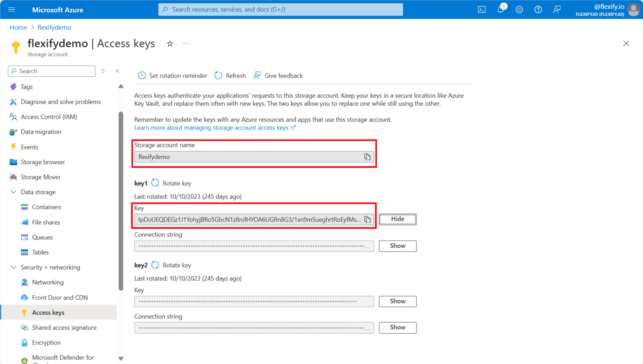This screenshot has height=364, width=643.
Task: Show the key2 key value
Action: point(397,301)
